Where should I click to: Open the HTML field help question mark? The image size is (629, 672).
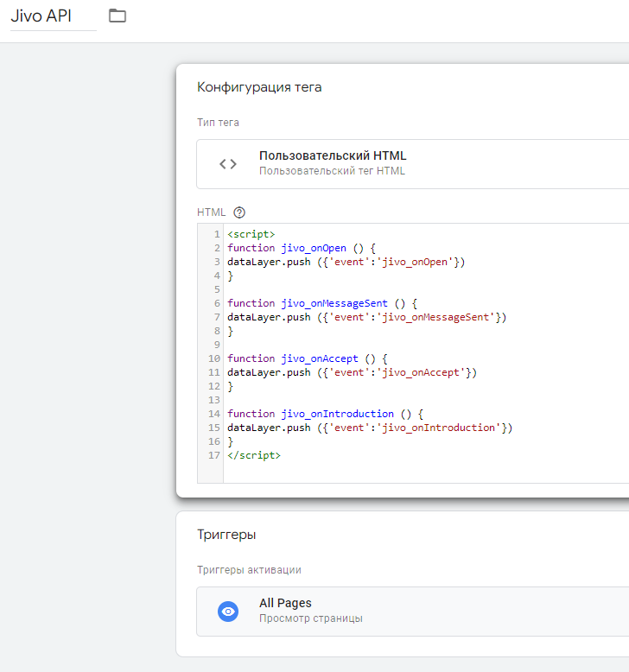[239, 212]
